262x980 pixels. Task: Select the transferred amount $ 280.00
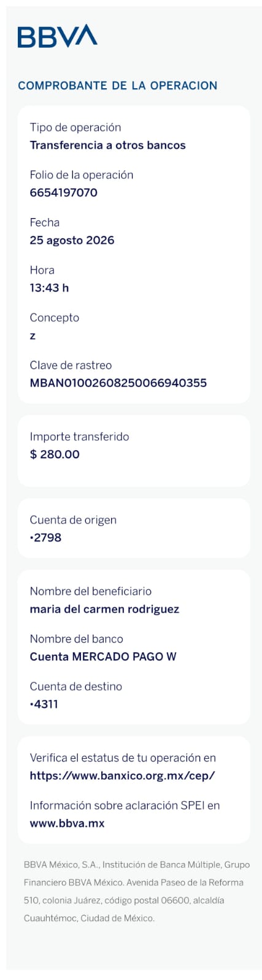[55, 454]
